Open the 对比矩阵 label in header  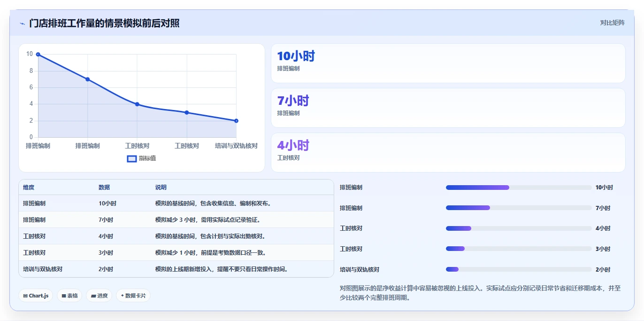(612, 23)
